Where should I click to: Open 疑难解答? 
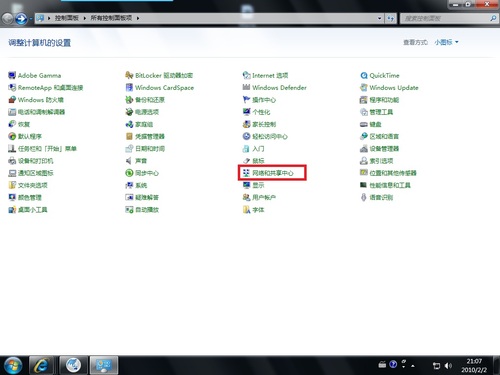(142, 197)
